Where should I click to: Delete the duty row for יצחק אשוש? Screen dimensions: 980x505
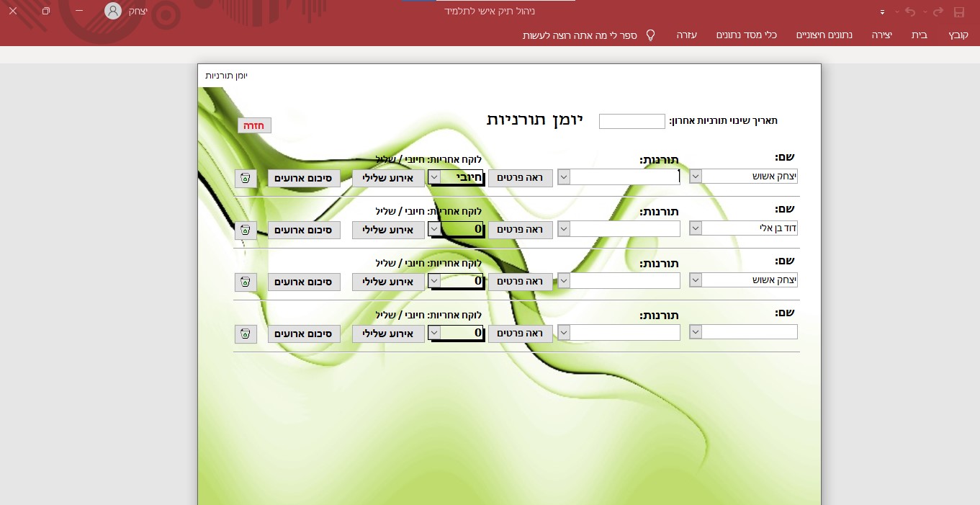(x=246, y=178)
